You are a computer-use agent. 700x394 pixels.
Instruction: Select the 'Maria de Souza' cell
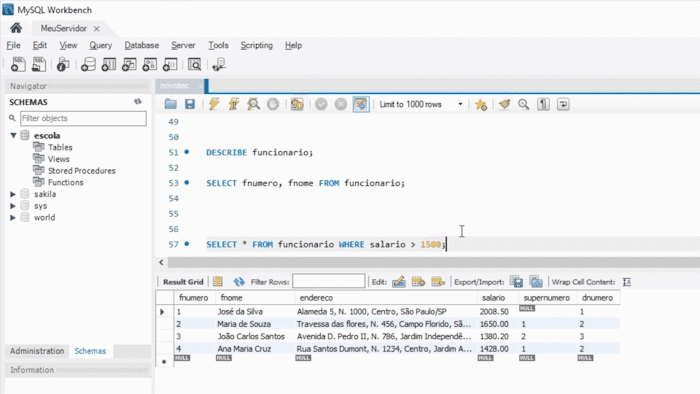click(254, 324)
